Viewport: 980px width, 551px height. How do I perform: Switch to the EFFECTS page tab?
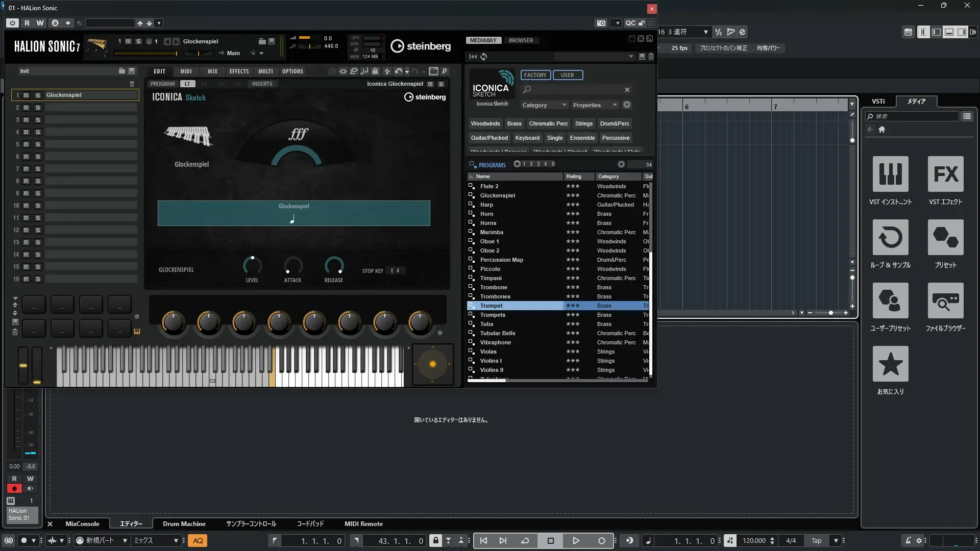tap(239, 71)
